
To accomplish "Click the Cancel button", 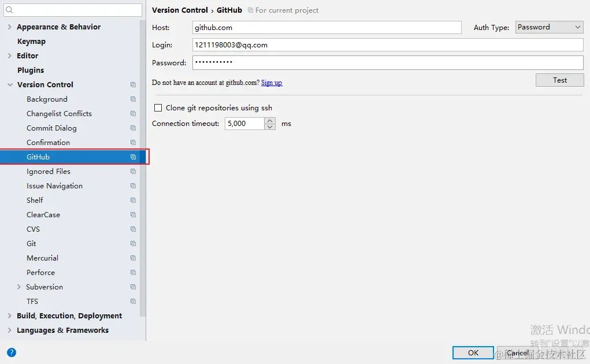I will tap(517, 352).
